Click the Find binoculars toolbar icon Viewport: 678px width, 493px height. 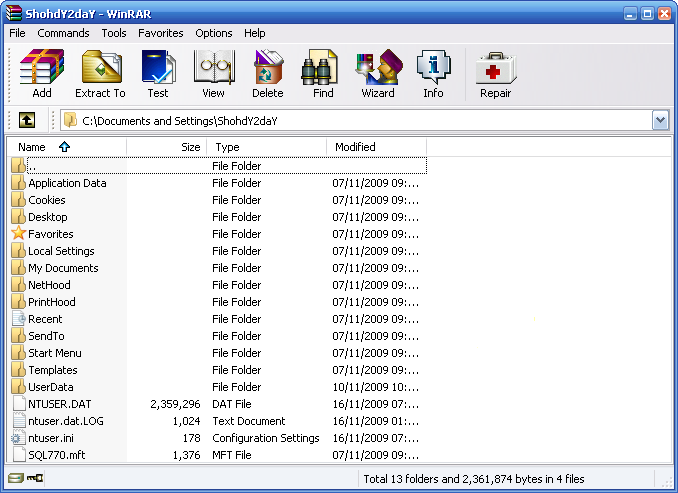[x=320, y=66]
